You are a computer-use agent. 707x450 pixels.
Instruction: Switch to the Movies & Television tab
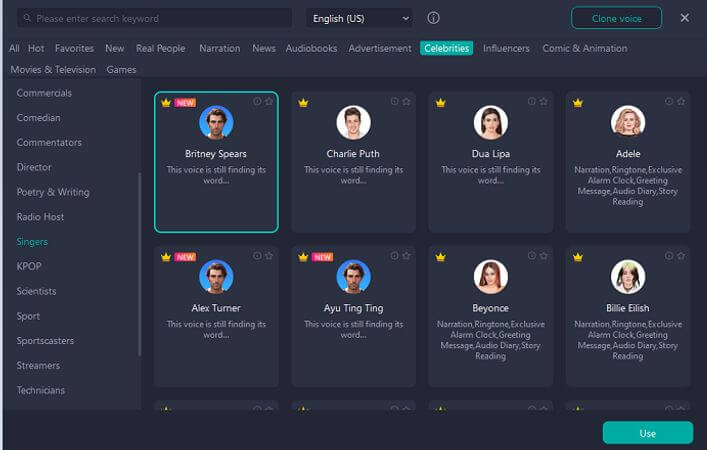tap(53, 69)
